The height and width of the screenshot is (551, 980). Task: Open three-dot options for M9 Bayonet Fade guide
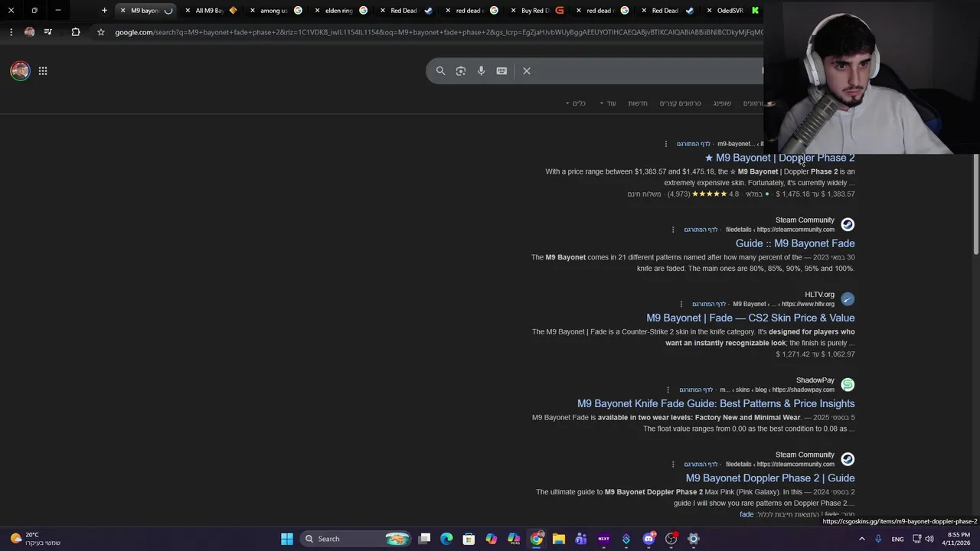(673, 230)
